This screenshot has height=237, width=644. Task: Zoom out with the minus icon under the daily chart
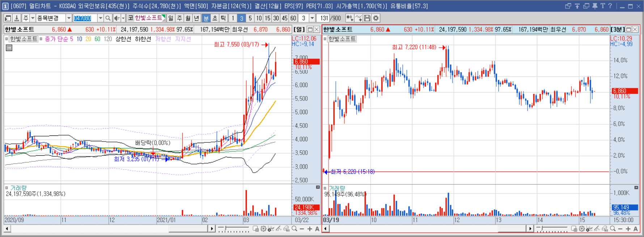point(302,229)
